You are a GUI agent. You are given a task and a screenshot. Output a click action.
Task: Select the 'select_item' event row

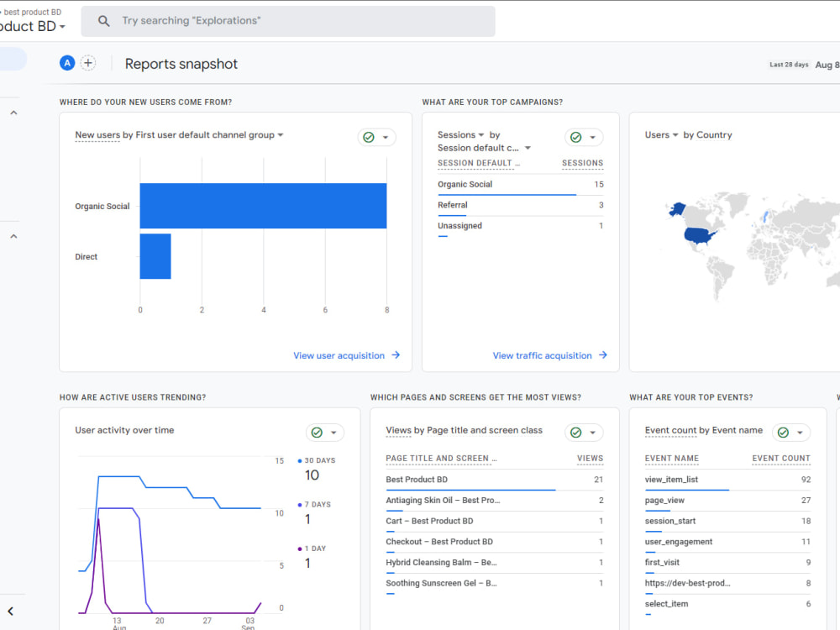tap(728, 605)
